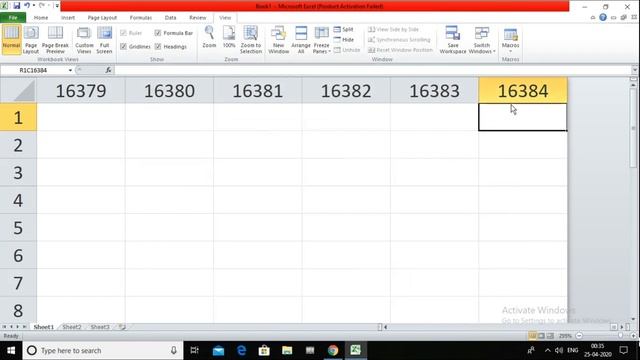This screenshot has width=640, height=360.
Task: Click Task View button on taskbar
Action: (195, 350)
